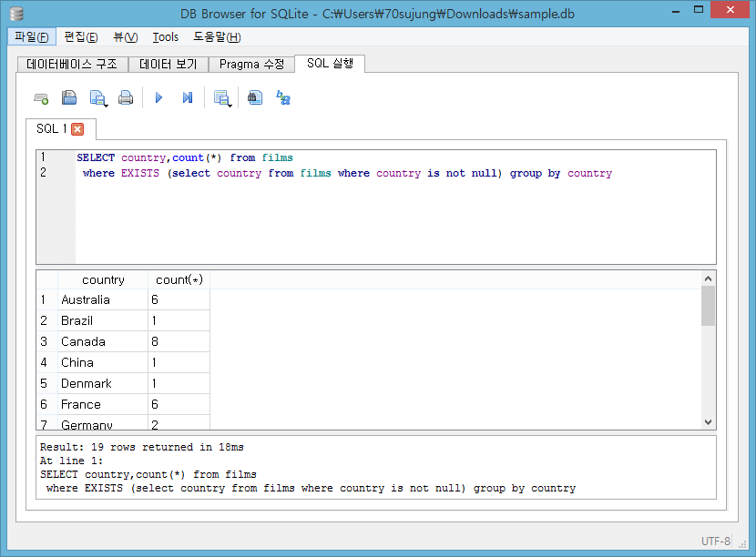Expand the save SQL file dropdown arrow

pos(106,105)
